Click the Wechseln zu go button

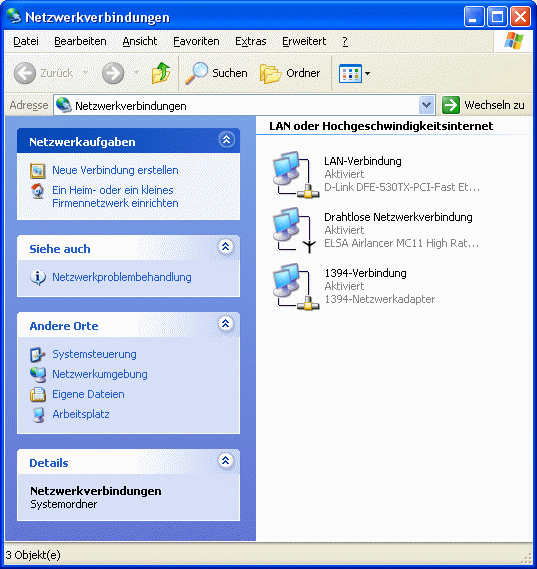pos(483,105)
